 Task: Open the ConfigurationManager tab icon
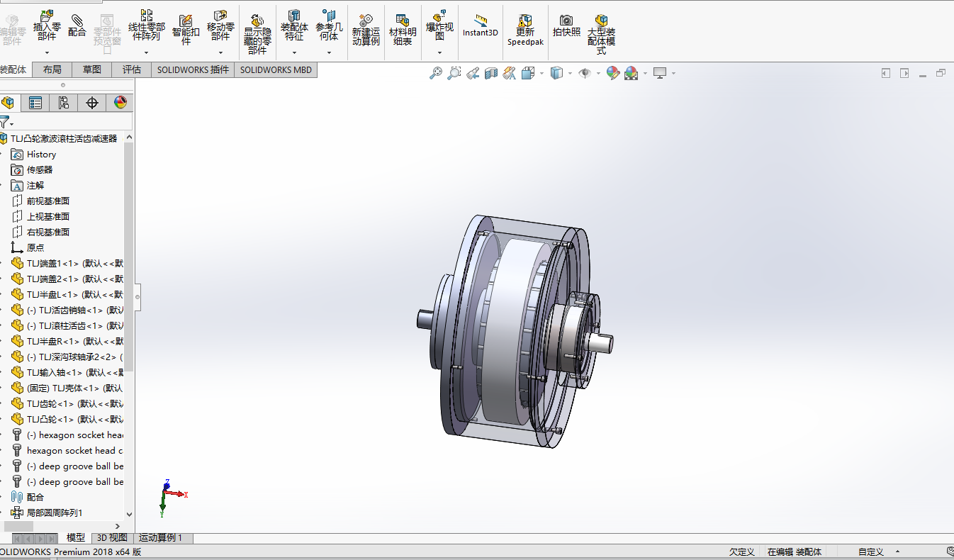pyautogui.click(x=63, y=103)
